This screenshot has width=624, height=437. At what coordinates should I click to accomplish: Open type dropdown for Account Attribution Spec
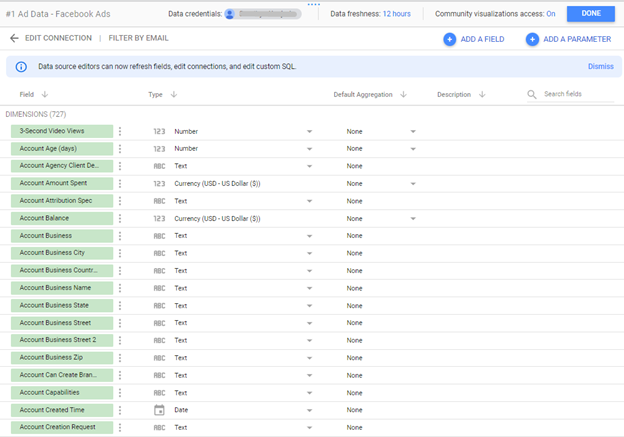(x=309, y=201)
